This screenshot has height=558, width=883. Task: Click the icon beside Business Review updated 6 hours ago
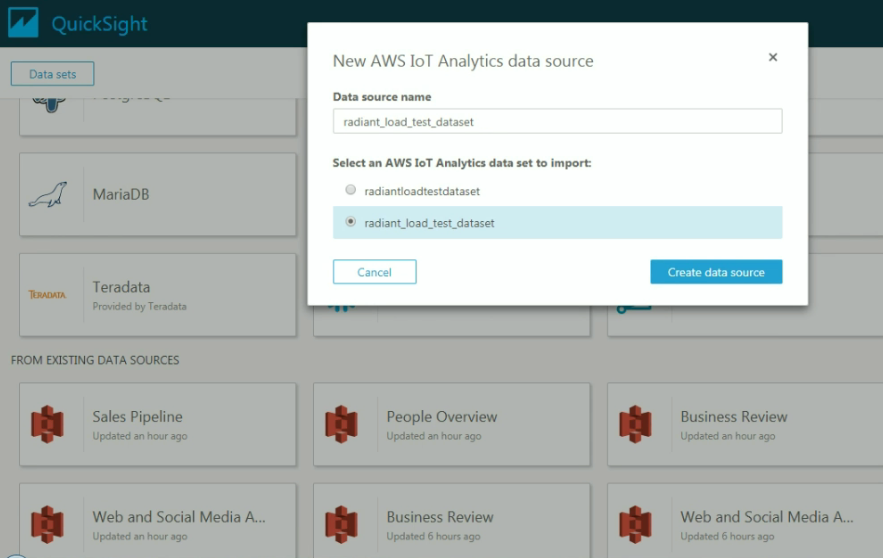click(341, 525)
